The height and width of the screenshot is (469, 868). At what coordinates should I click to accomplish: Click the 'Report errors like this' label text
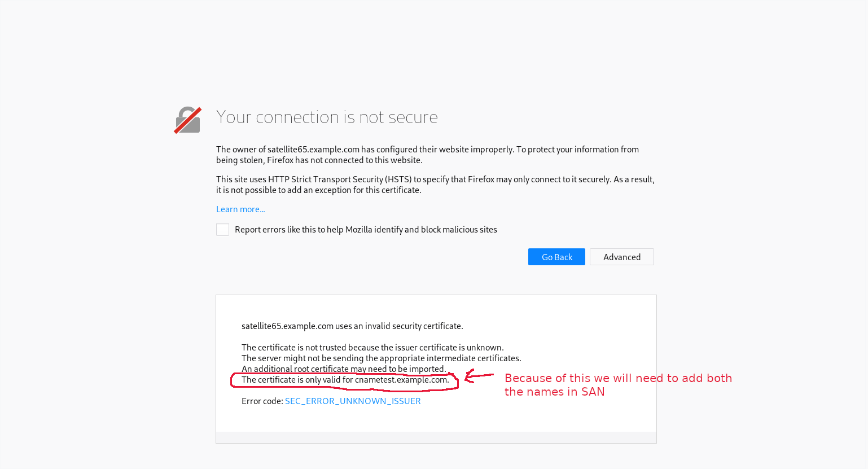[366, 230]
